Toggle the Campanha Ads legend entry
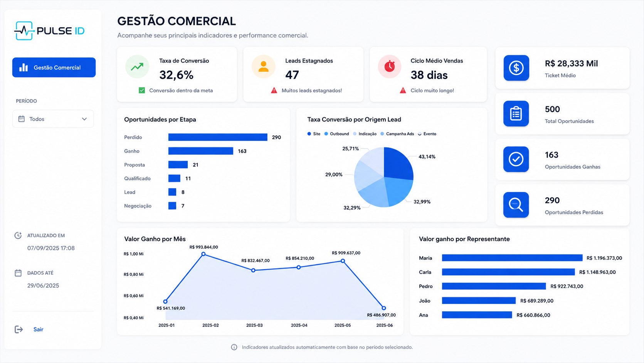The image size is (644, 363). tap(397, 134)
